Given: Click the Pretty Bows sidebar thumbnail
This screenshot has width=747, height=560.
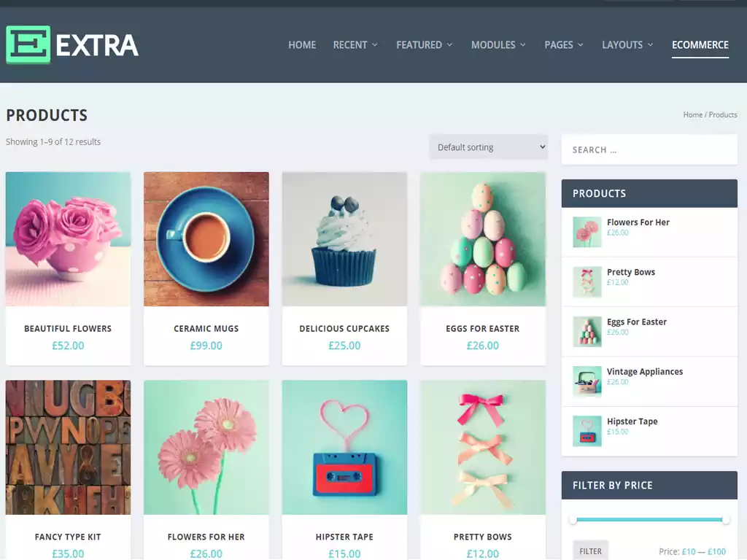Looking at the screenshot, I should [587, 281].
